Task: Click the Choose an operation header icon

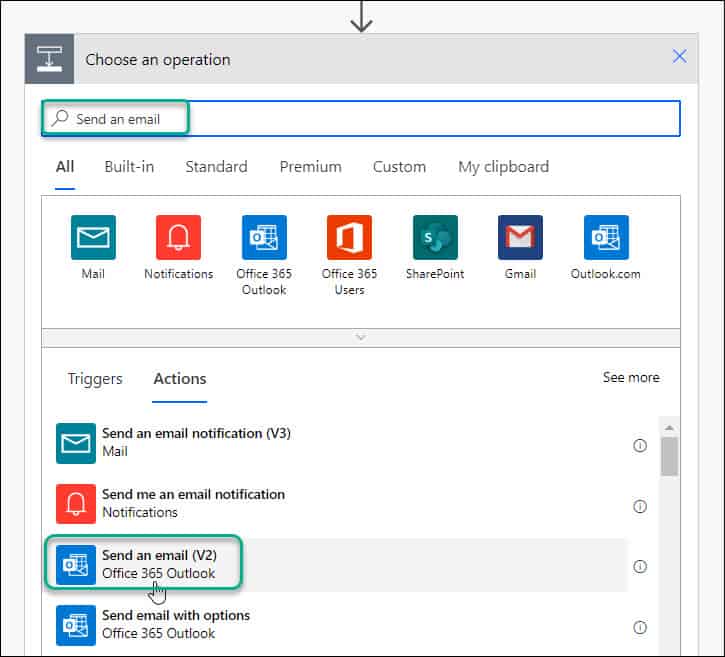Action: point(49,59)
